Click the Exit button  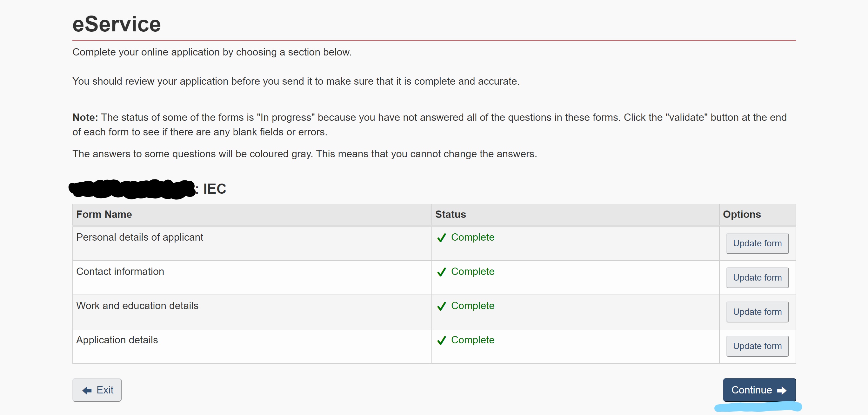click(97, 390)
